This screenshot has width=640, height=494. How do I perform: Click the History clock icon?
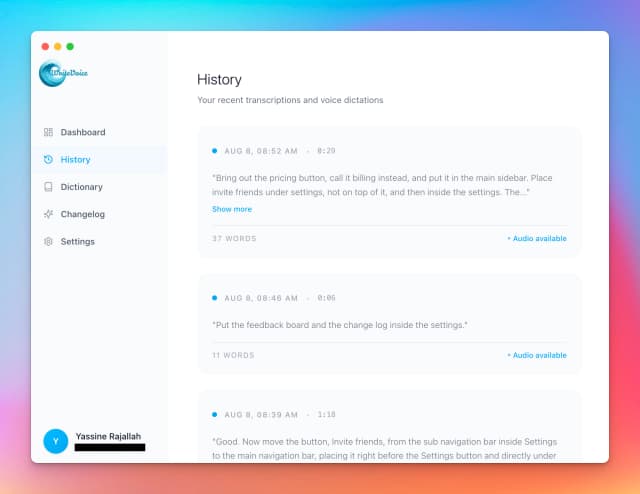coord(48,159)
